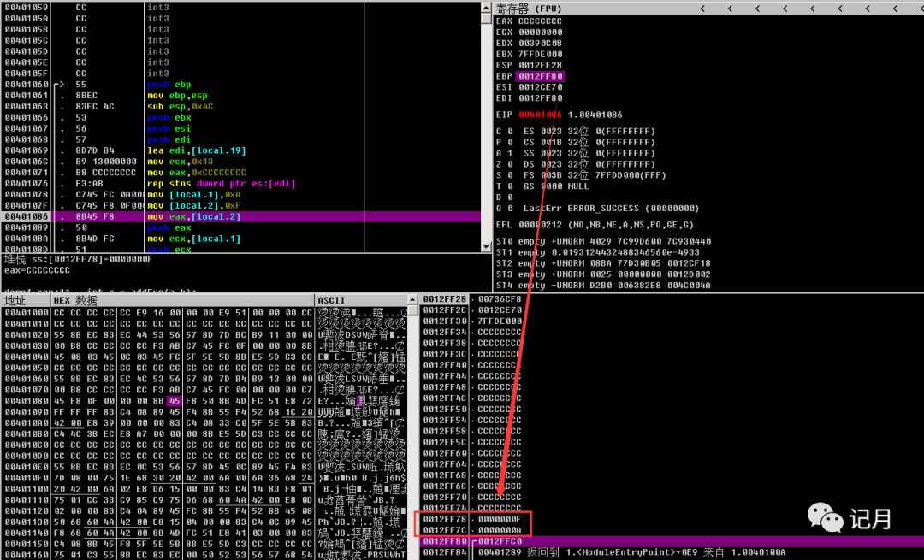
Task: Select hex dump row at address 00401080
Action: pyautogui.click(x=204, y=401)
